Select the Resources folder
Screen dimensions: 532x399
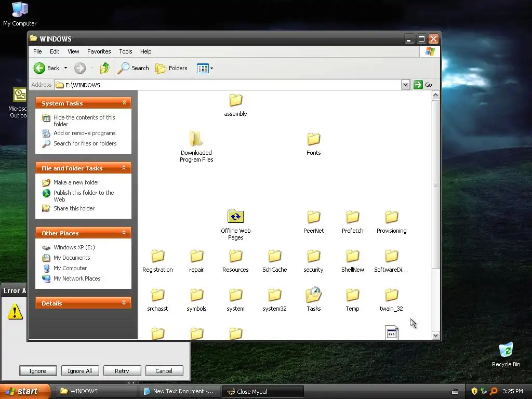click(235, 261)
